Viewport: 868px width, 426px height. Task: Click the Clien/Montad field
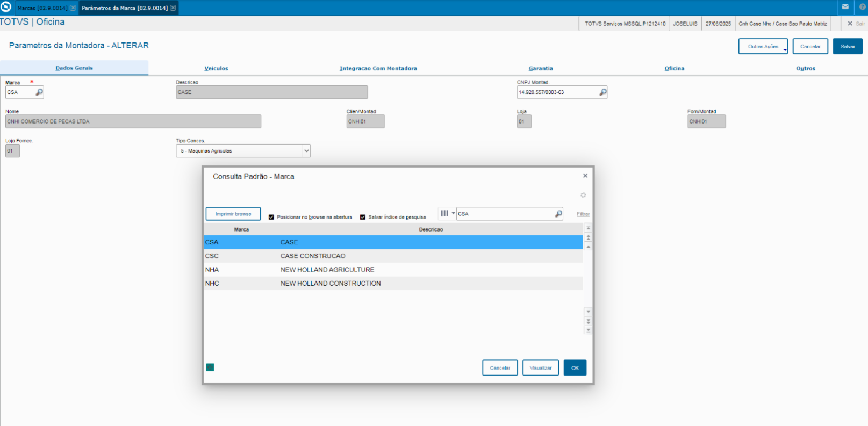tap(365, 121)
